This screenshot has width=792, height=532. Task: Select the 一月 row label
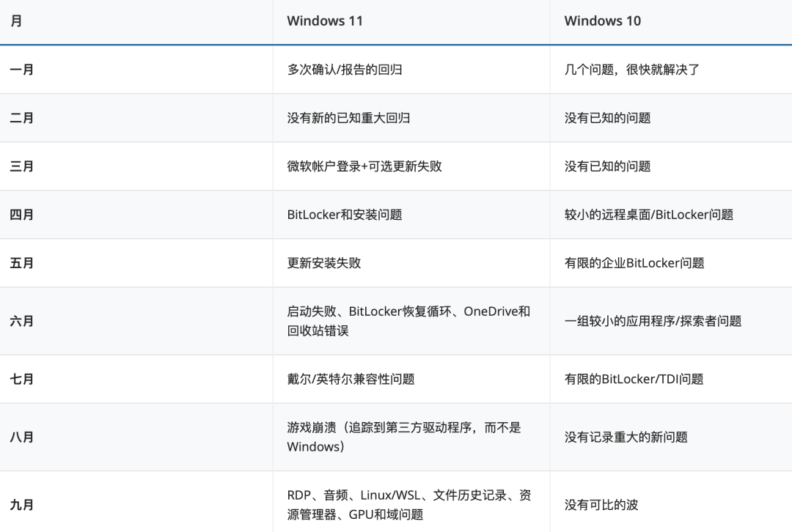[x=22, y=70]
